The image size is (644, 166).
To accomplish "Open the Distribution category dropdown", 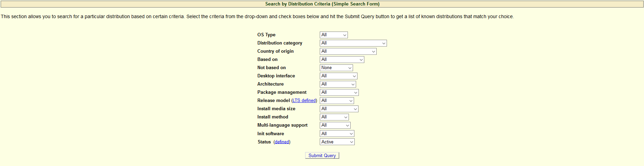I will point(353,43).
